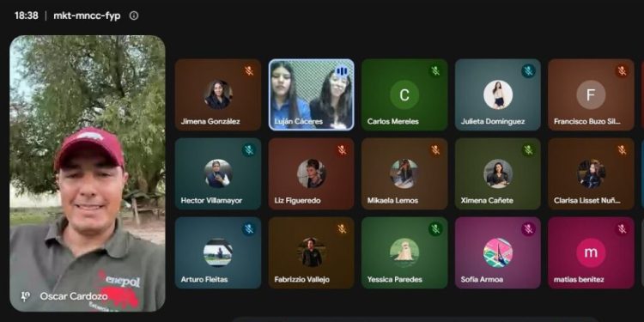The image size is (644, 322).
Task: Click Carlos Mereles' muted microphone icon
Action: point(435,71)
